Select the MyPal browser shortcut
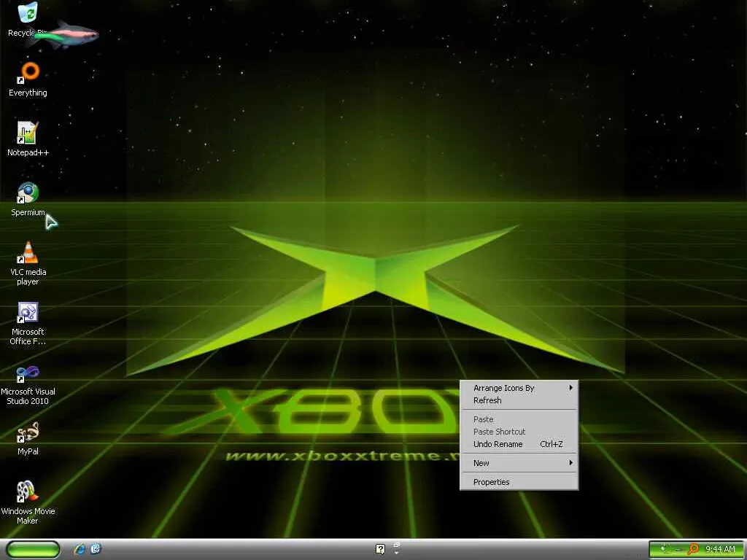The height and width of the screenshot is (560, 747). tap(28, 438)
